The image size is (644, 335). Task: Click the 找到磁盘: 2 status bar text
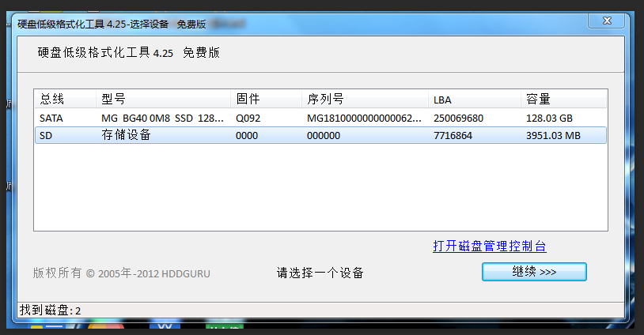click(x=50, y=310)
